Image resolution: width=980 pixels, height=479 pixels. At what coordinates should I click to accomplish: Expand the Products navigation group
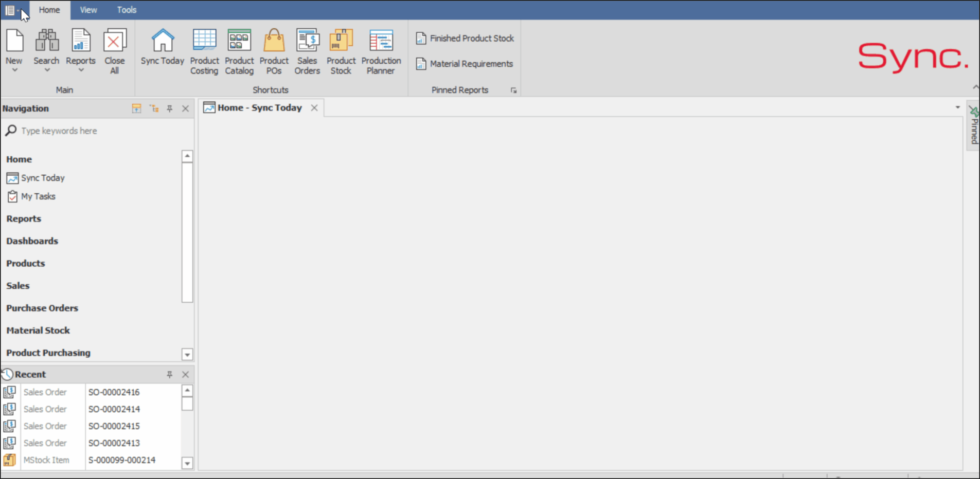tap(26, 263)
